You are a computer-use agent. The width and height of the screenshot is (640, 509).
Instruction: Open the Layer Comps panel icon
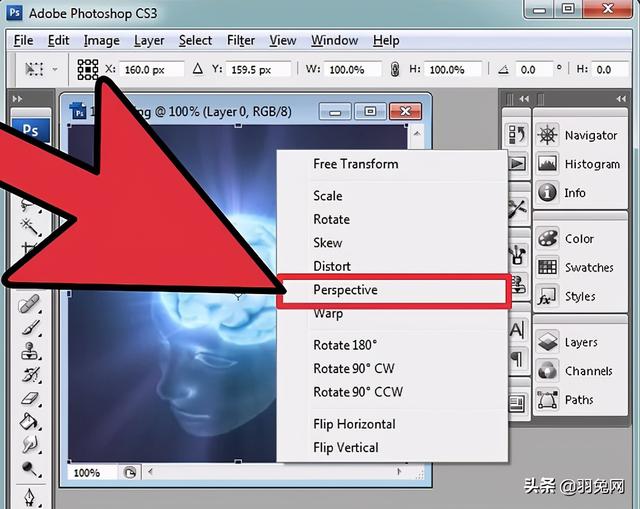point(518,403)
